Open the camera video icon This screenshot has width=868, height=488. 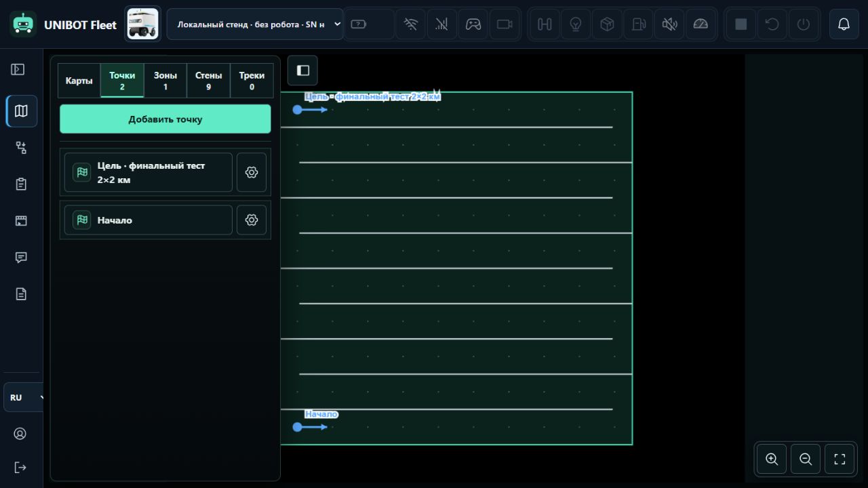(504, 24)
